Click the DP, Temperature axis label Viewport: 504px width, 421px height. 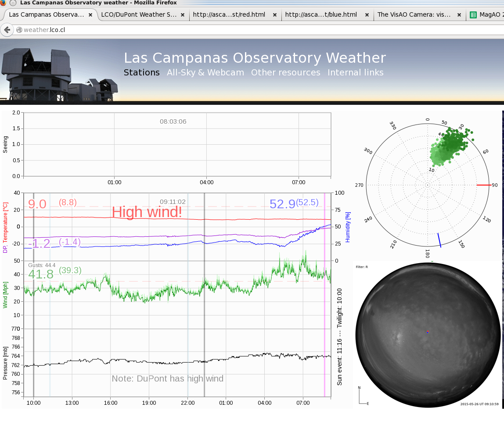tap(5, 227)
